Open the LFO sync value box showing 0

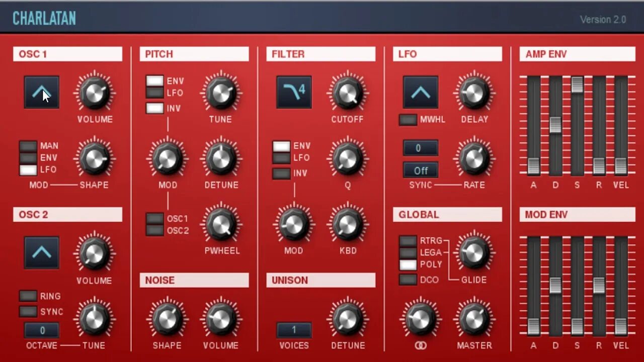[x=421, y=148]
